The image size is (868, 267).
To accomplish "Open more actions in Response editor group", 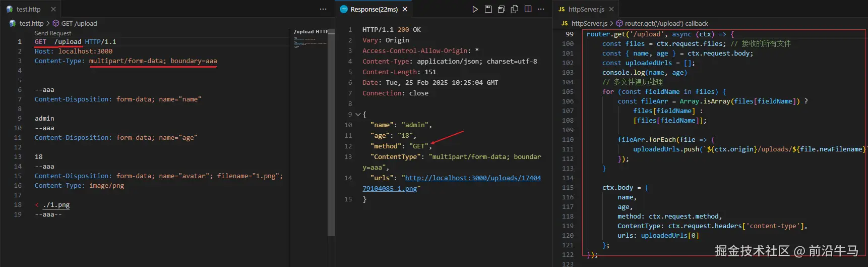I will click(541, 9).
